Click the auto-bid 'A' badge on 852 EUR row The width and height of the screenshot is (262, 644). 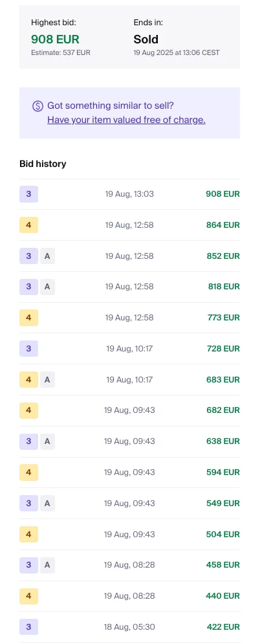tap(47, 256)
